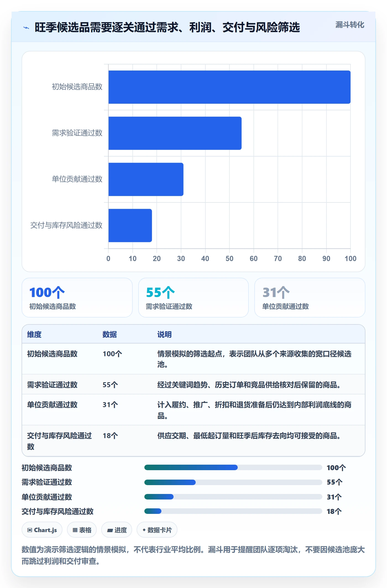
Task: Click 交付与库存风险通过数 cell in the table
Action: coord(59,441)
